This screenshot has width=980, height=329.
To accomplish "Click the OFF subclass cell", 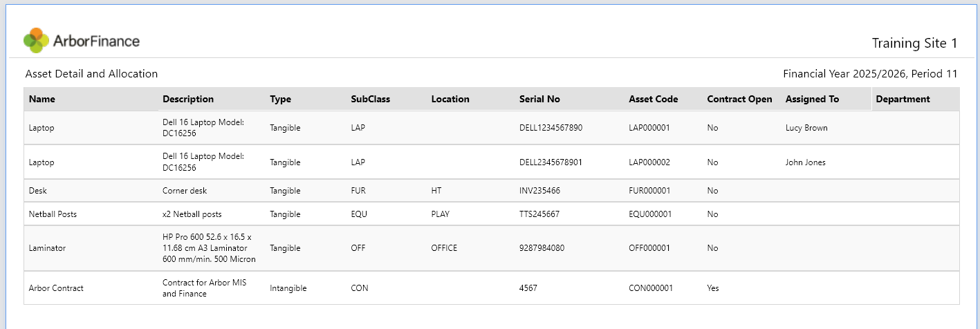I will click(x=358, y=248).
